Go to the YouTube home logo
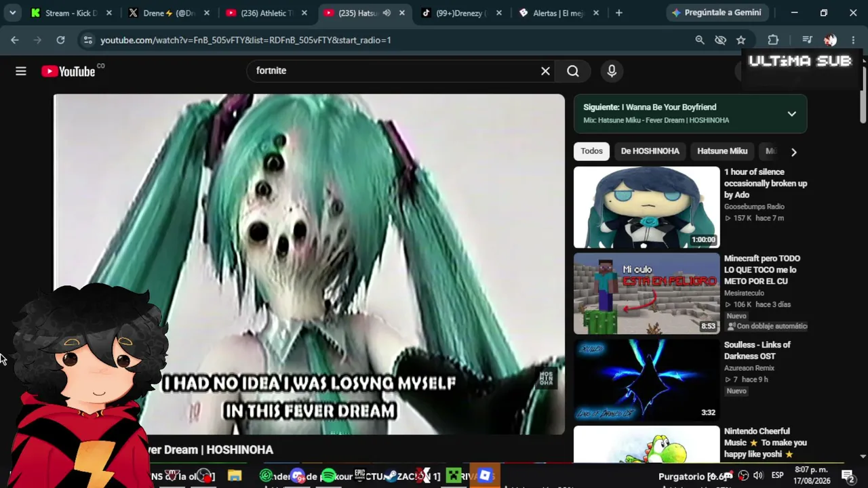This screenshot has height=488, width=868. (x=68, y=71)
